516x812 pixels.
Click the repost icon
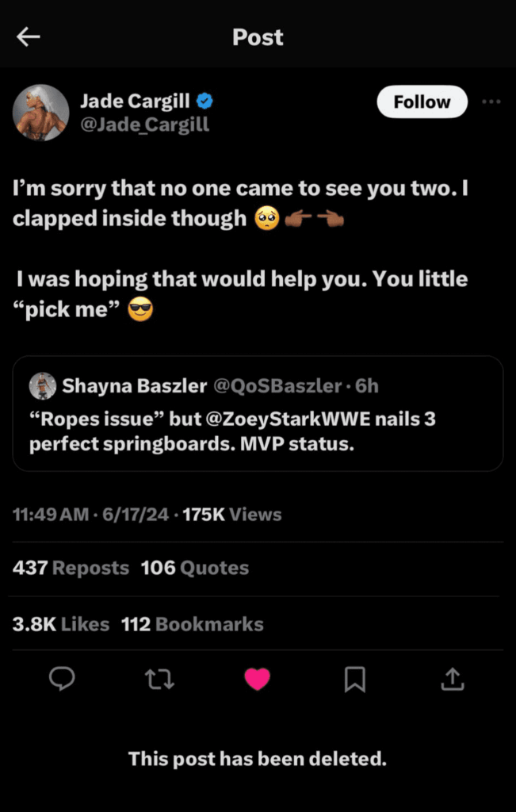point(160,679)
